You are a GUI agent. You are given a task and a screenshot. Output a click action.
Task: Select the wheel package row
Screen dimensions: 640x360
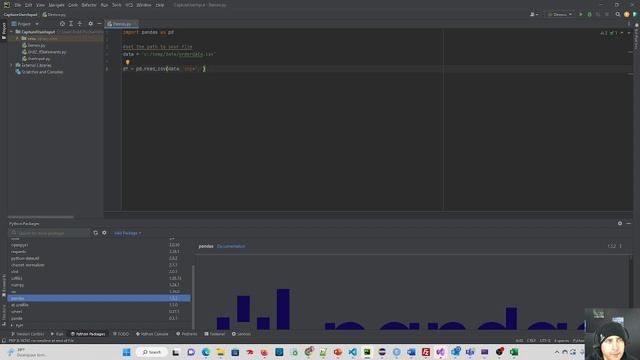(99, 312)
